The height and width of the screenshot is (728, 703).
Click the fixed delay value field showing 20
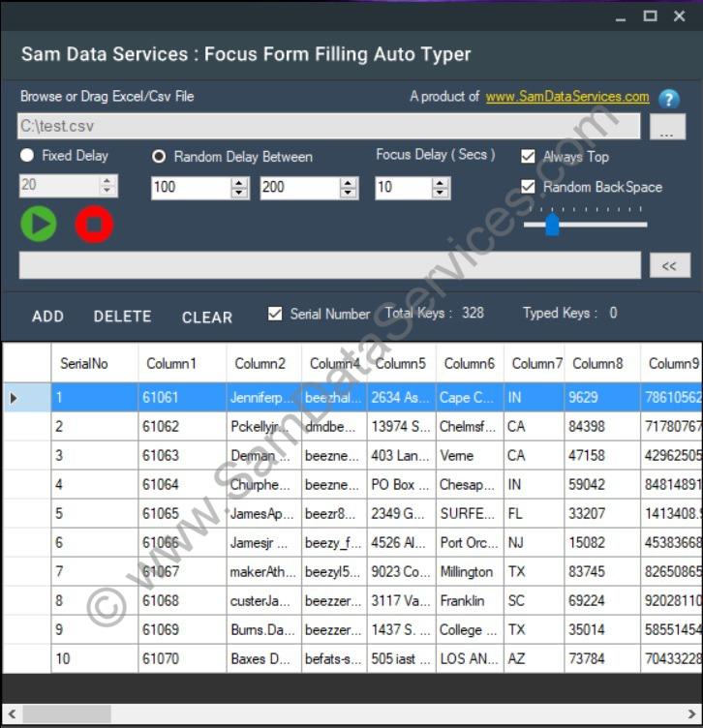[x=58, y=185]
